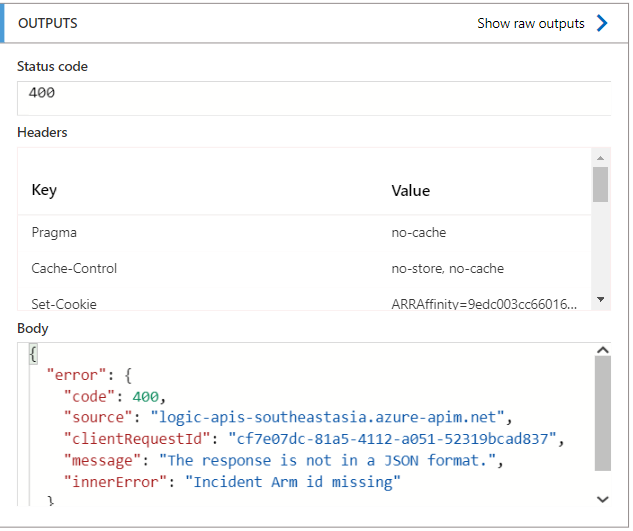The image size is (633, 531).
Task: Select the ARRAffinity cookie value
Action: 484,304
